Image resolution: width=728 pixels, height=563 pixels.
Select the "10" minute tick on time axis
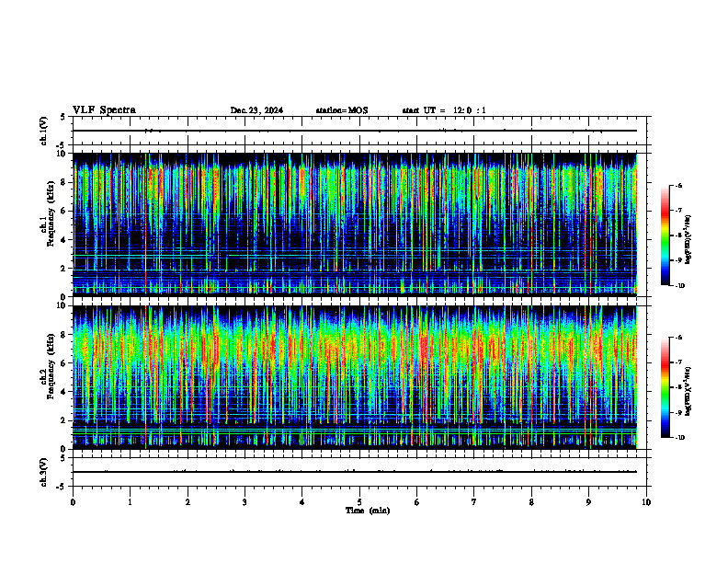(x=646, y=502)
